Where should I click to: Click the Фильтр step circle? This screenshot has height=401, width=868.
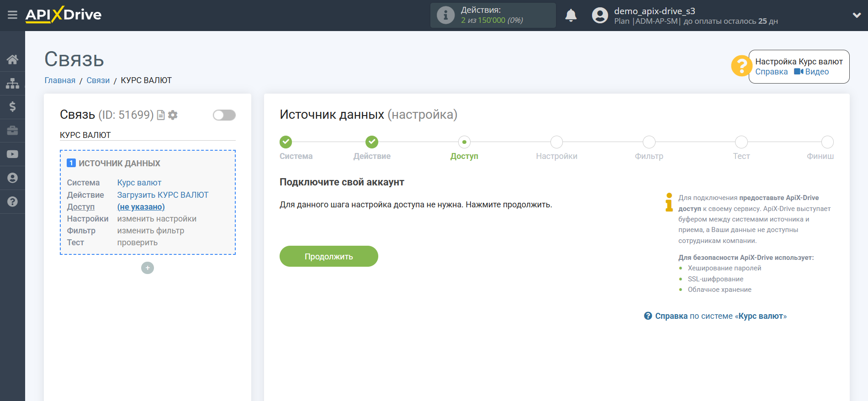[x=649, y=142]
